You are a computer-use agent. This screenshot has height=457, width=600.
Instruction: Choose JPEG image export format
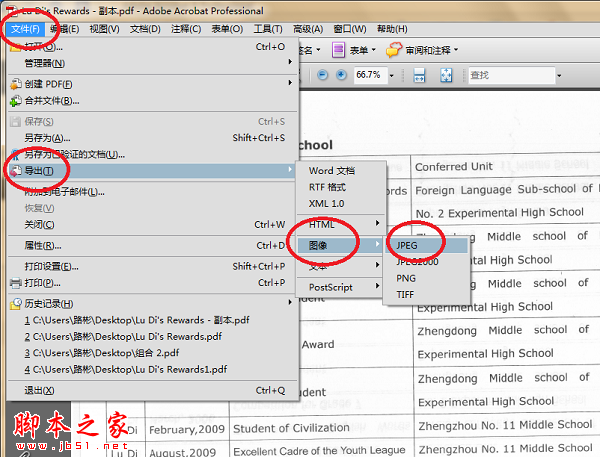[x=426, y=245]
